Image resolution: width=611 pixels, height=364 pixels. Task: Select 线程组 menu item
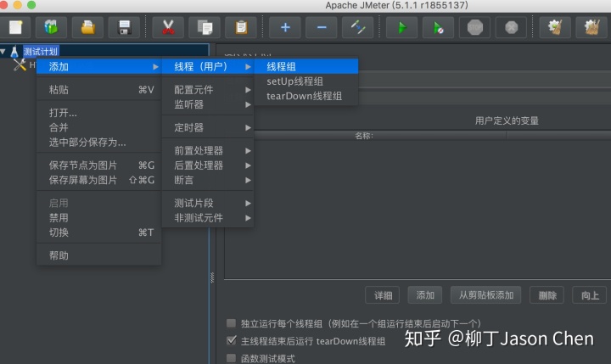(x=306, y=67)
